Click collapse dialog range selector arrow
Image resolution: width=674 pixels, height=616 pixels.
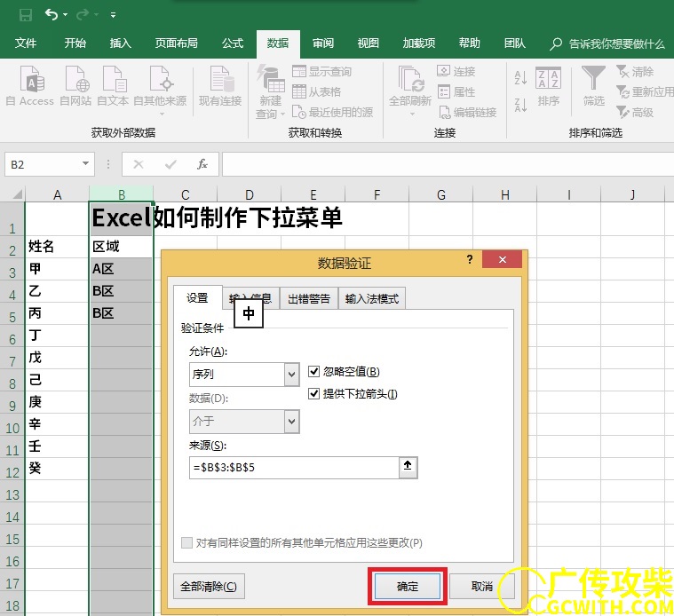pyautogui.click(x=408, y=466)
